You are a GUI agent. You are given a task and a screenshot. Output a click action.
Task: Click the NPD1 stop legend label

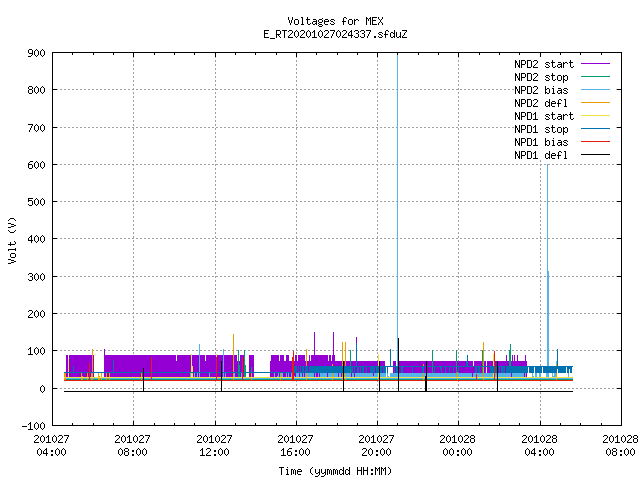tap(541, 129)
